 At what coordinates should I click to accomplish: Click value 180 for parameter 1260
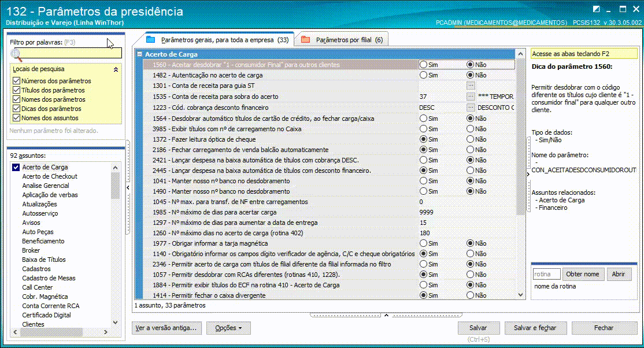point(425,233)
